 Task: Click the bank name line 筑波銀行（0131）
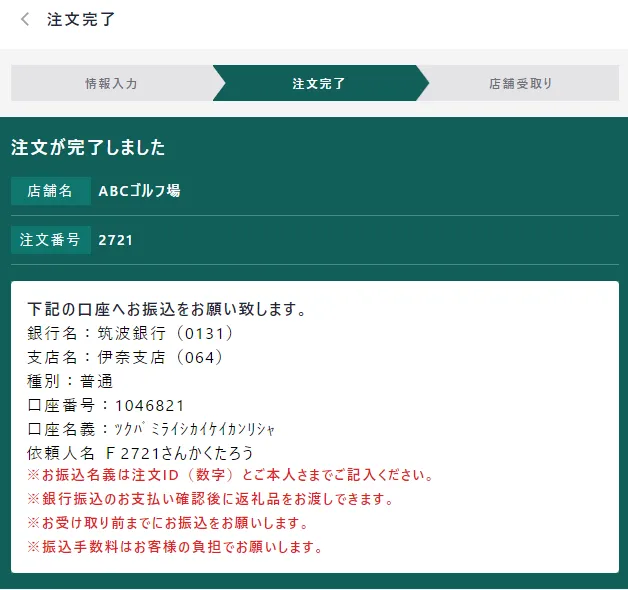coord(130,333)
